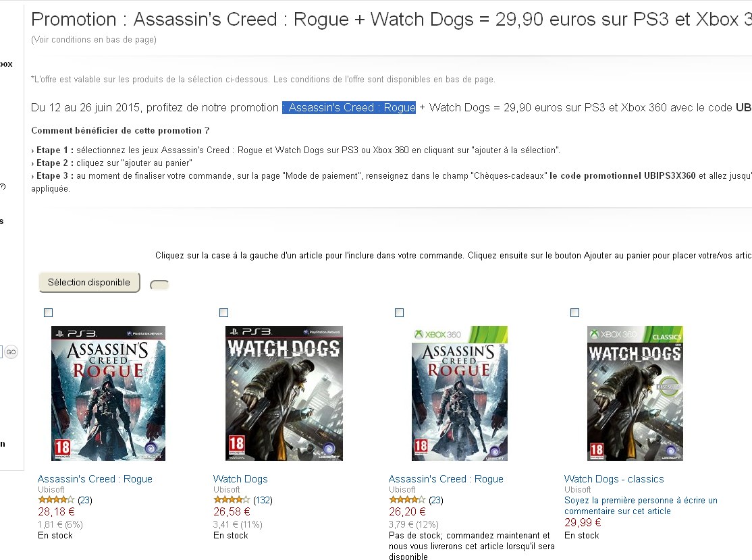Open the PS3 Watch Dogs cover image
The image size is (752, 560).
[x=284, y=393]
